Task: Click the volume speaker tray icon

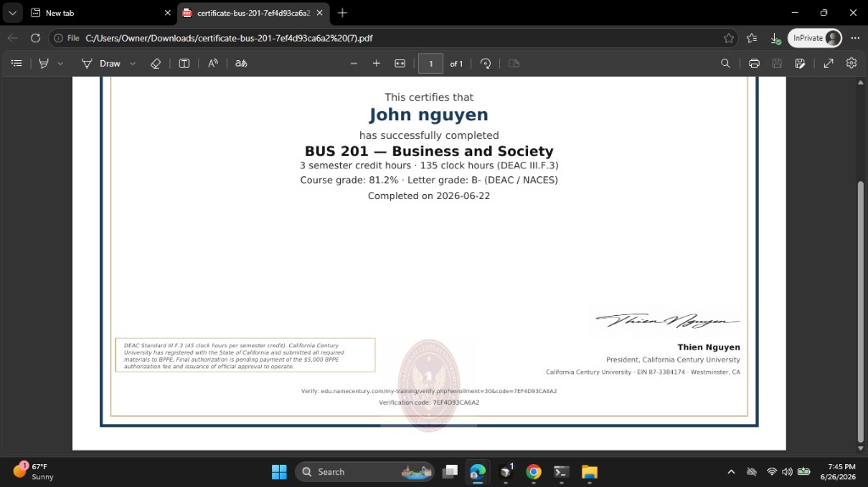Action: pyautogui.click(x=787, y=472)
